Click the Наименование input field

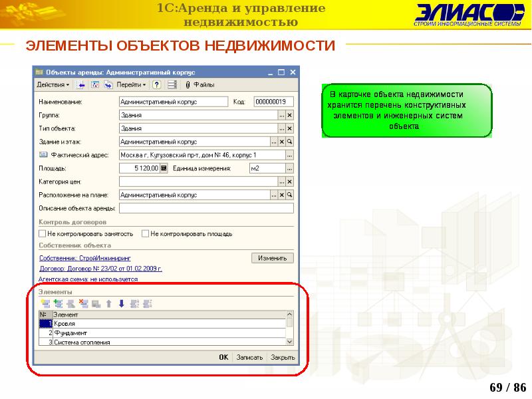173,102
